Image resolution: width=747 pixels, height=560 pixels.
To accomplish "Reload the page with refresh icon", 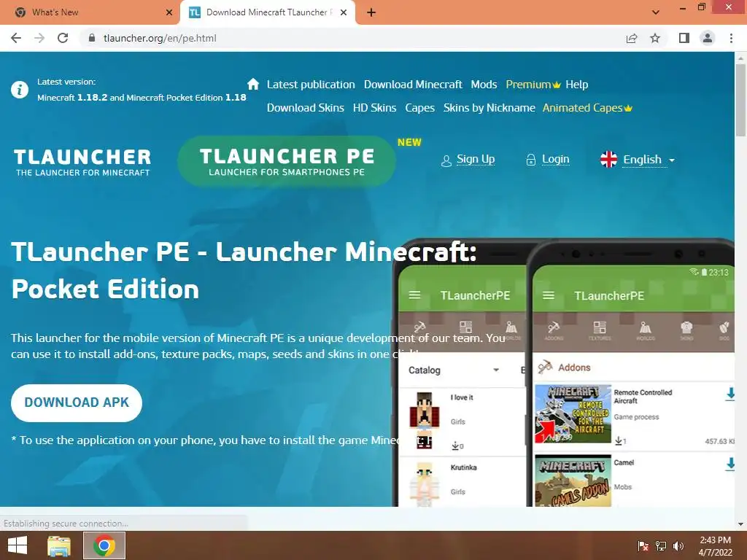I will point(63,38).
